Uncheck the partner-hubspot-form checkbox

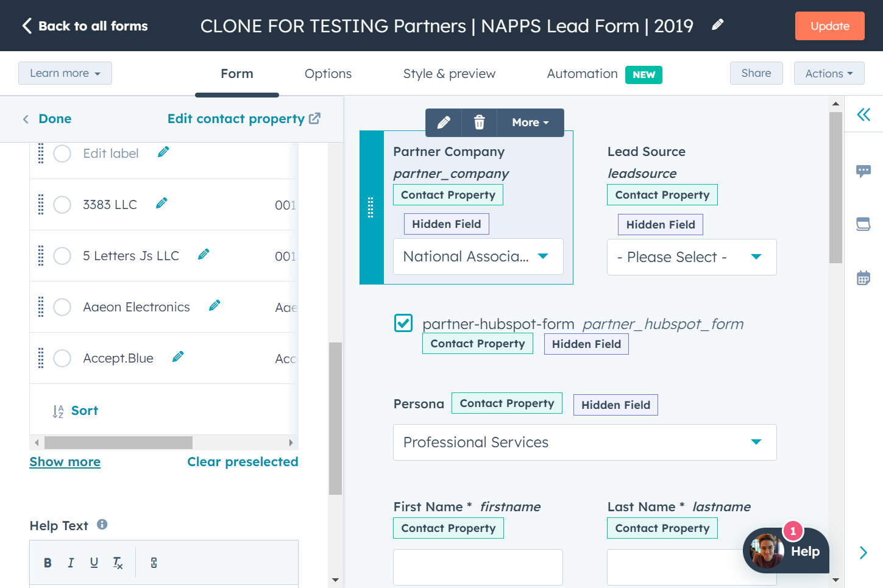(x=403, y=323)
